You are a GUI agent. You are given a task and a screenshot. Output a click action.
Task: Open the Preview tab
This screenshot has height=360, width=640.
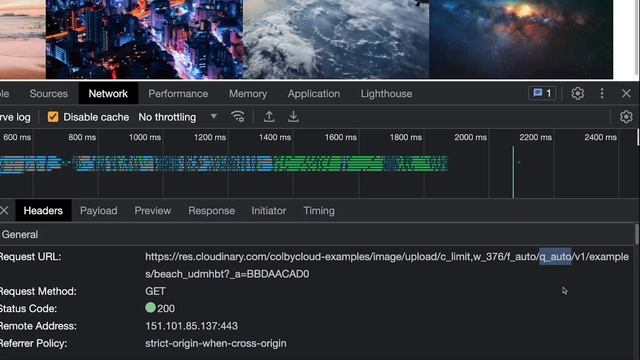coord(153,211)
